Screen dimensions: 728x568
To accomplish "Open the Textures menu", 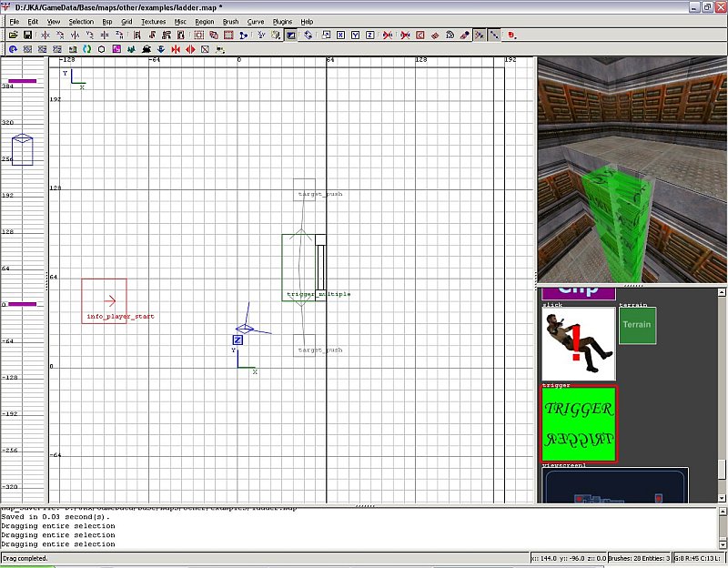I will [x=153, y=21].
